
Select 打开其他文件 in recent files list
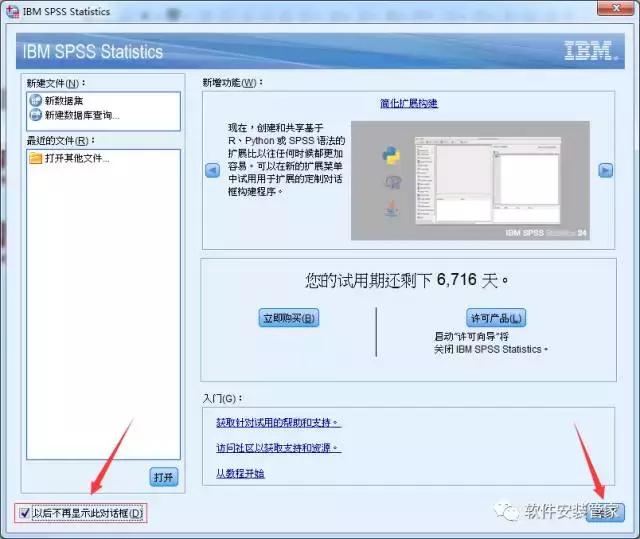tap(77, 158)
